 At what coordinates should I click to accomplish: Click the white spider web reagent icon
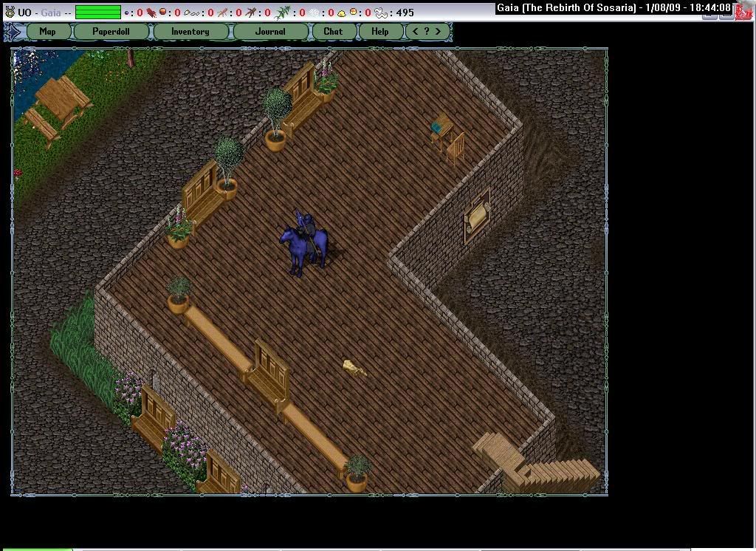click(315, 13)
